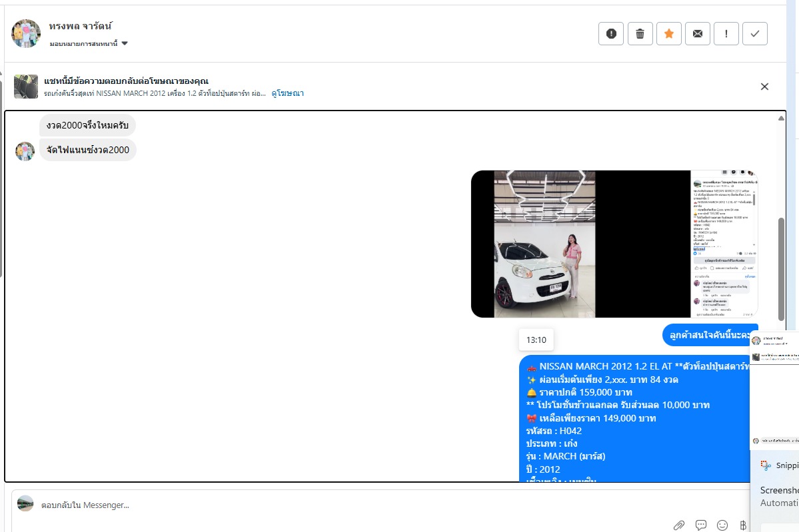Mark conversation done with checkmark
This screenshot has width=799, height=532.
coord(754,33)
